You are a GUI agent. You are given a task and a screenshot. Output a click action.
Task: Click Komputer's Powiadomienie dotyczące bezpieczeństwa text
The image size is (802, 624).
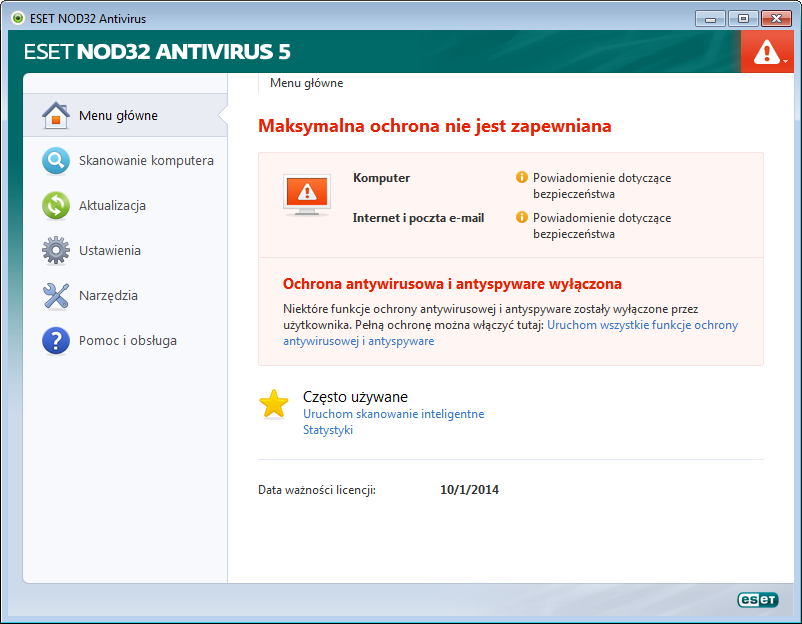602,186
